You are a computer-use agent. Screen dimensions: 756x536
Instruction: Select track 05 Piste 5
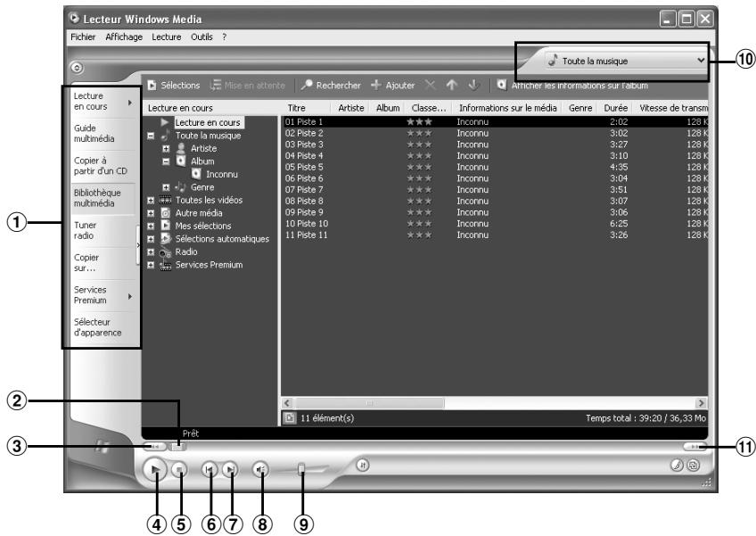[x=495, y=168]
